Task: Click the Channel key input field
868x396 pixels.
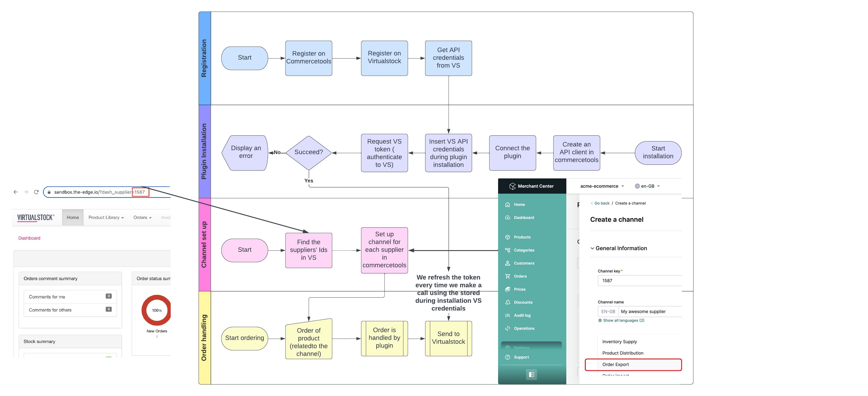Action: 640,280
